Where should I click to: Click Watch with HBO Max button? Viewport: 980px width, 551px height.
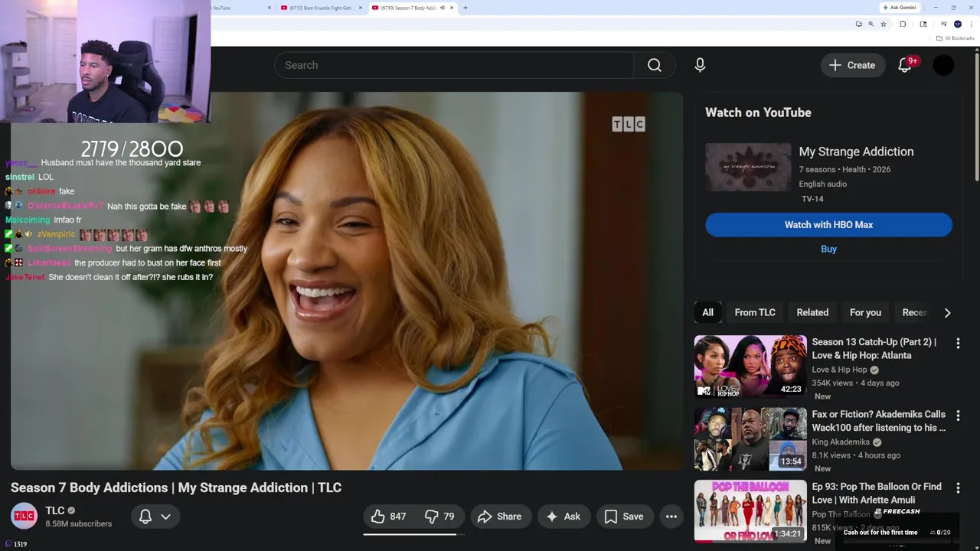coord(828,224)
